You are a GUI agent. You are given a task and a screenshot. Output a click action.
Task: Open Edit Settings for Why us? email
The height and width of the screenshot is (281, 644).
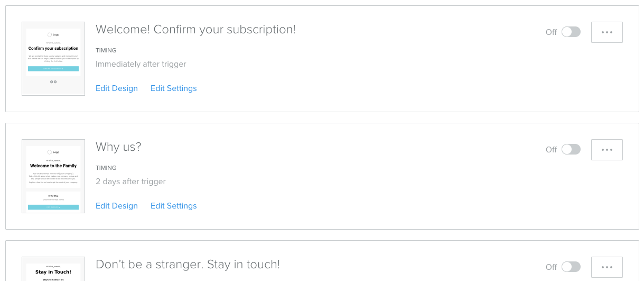[174, 206]
